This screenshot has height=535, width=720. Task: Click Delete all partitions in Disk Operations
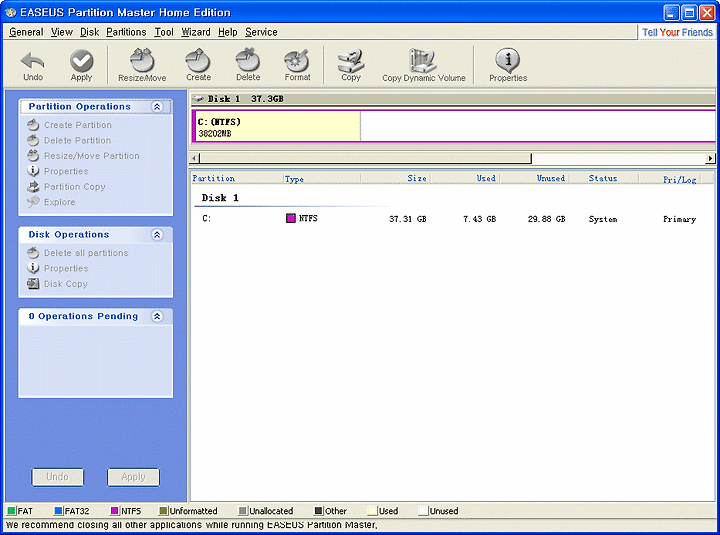pyautogui.click(x=78, y=253)
